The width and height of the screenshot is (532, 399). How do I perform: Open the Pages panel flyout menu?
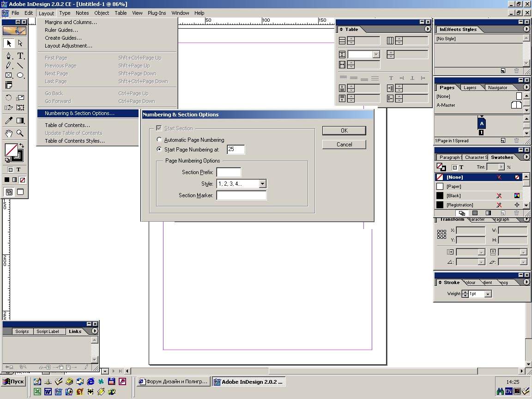(x=526, y=87)
